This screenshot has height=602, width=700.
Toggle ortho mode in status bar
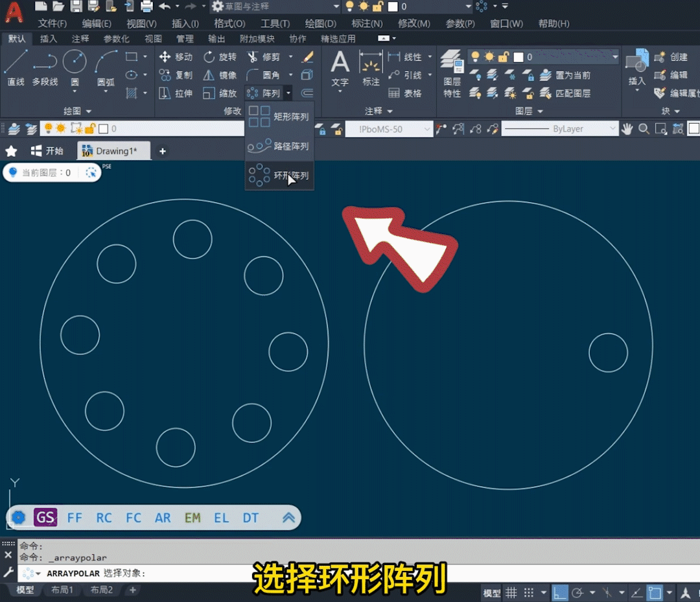tap(560, 593)
